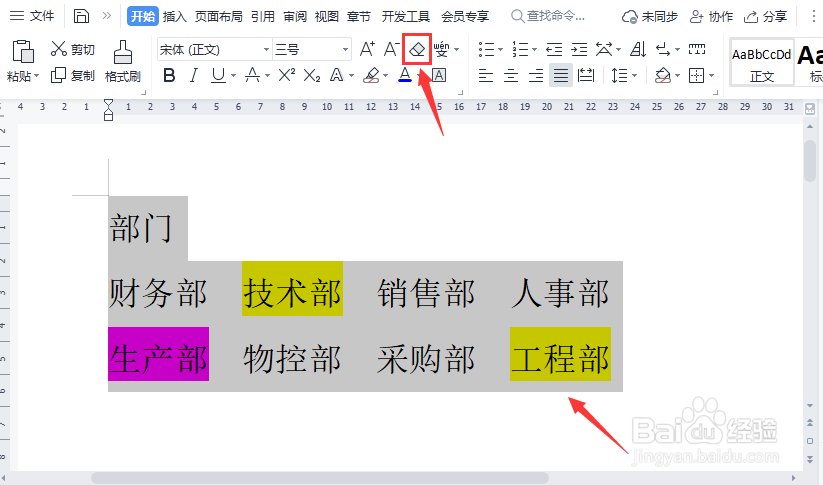Insert a bulleted list
823x485 pixels.
click(x=486, y=49)
